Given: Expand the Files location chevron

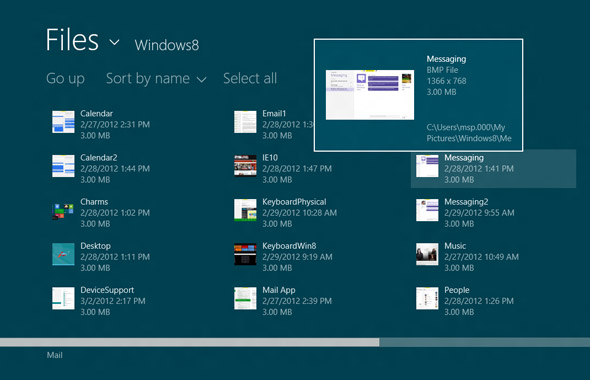Looking at the screenshot, I should [114, 42].
